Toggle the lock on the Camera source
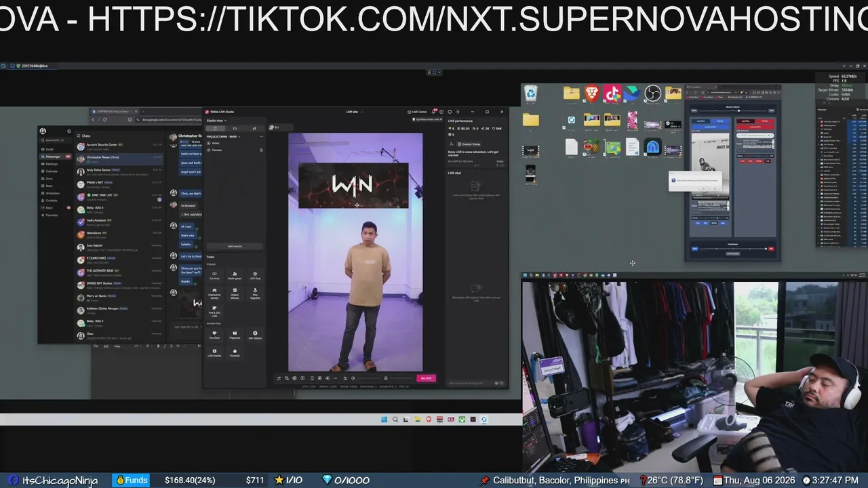 [x=261, y=150]
